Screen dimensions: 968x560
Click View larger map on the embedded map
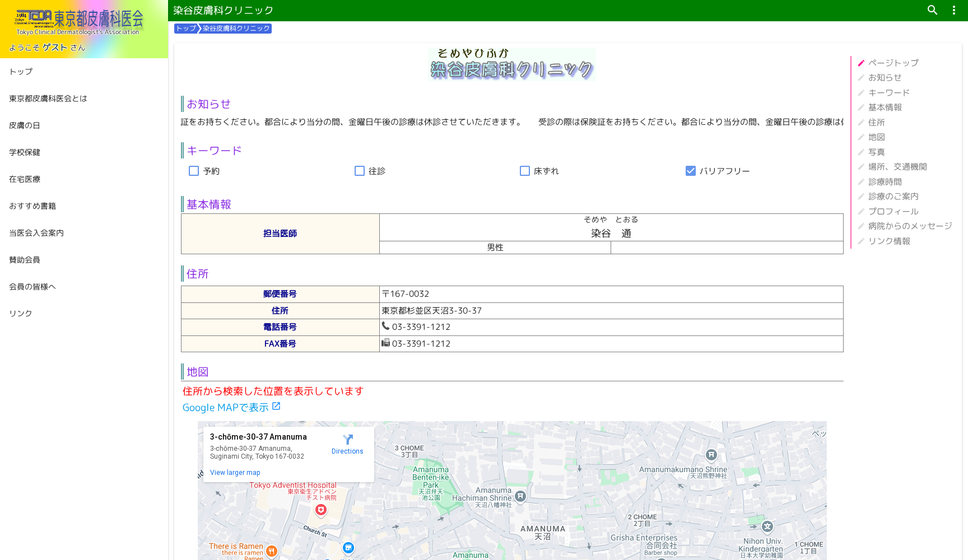click(x=235, y=472)
